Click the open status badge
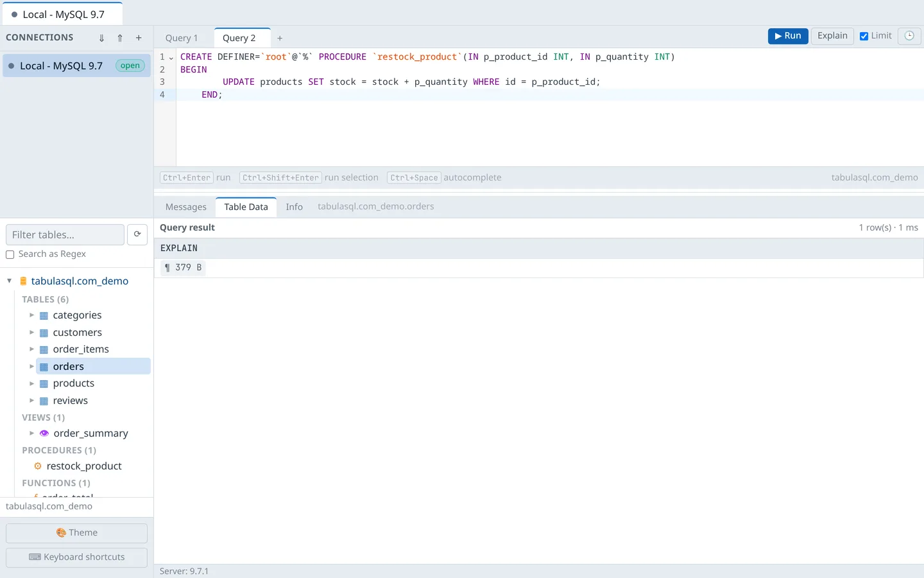The width and height of the screenshot is (924, 578). click(x=130, y=66)
